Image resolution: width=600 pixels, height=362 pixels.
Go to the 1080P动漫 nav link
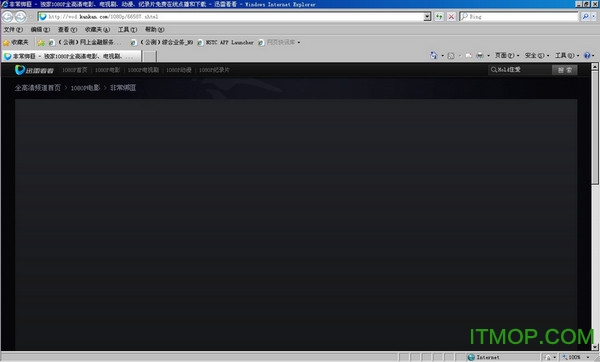pos(179,70)
